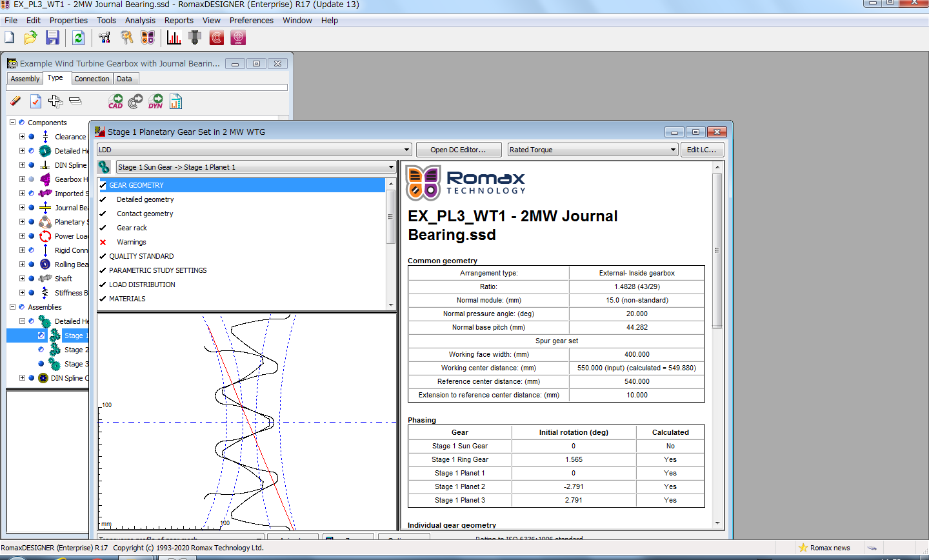Viewport: 929px width, 560px height.
Task: Switch to the Assembly tab
Action: [25, 79]
